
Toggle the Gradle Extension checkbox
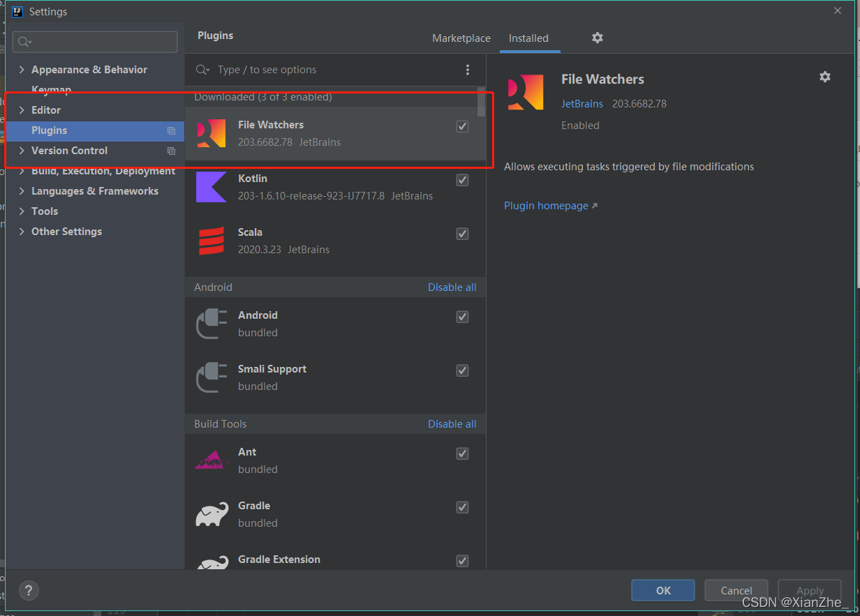tap(462, 561)
